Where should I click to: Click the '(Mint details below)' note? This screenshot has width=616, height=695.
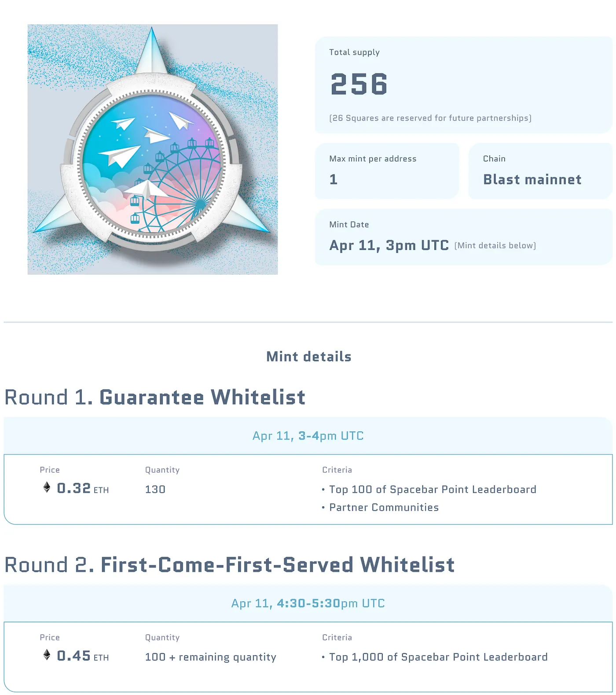coord(495,246)
